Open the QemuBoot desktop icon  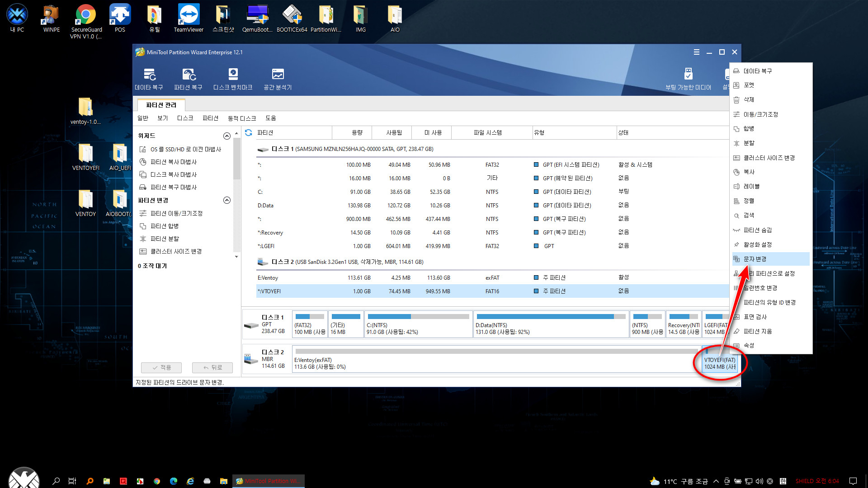tap(257, 18)
